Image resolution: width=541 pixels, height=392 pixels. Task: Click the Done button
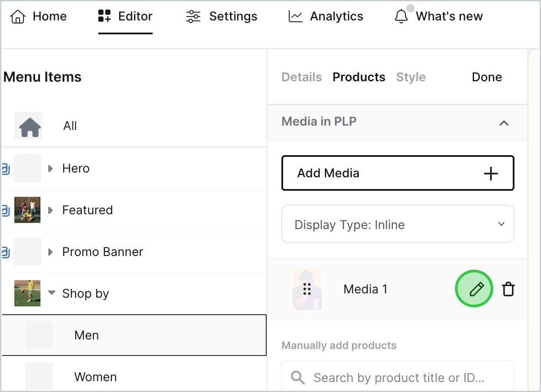click(487, 77)
